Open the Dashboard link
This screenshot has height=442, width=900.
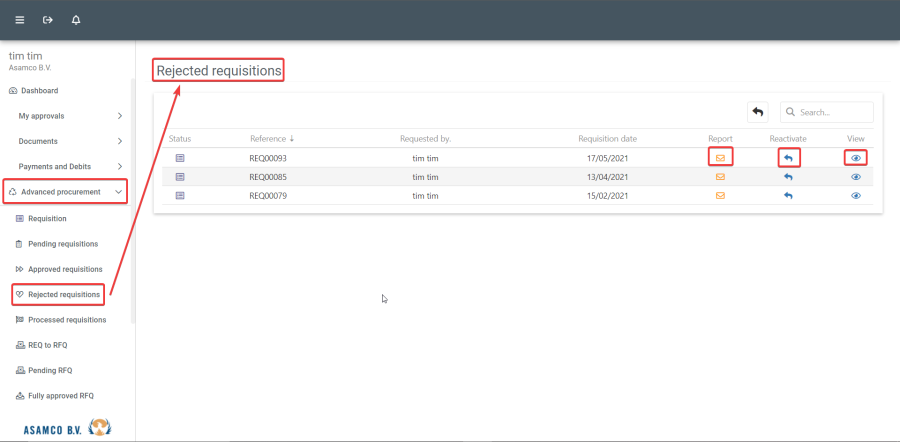pos(39,91)
